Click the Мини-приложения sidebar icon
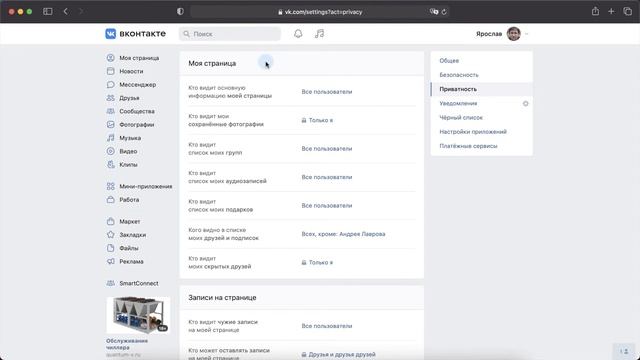 tap(111, 186)
